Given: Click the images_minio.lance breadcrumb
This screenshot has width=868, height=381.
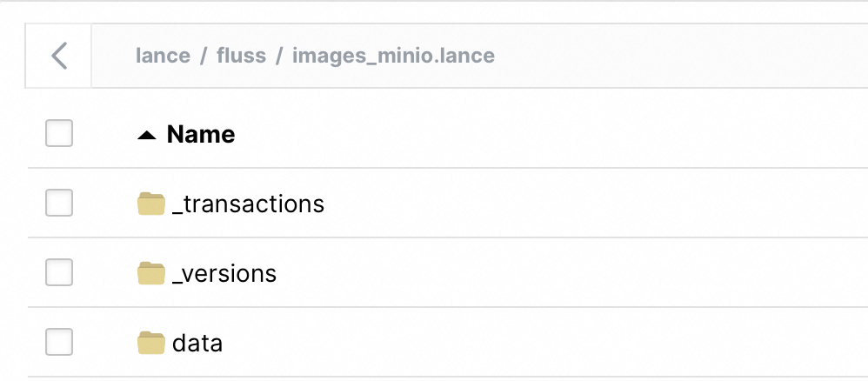Looking at the screenshot, I should pyautogui.click(x=393, y=56).
